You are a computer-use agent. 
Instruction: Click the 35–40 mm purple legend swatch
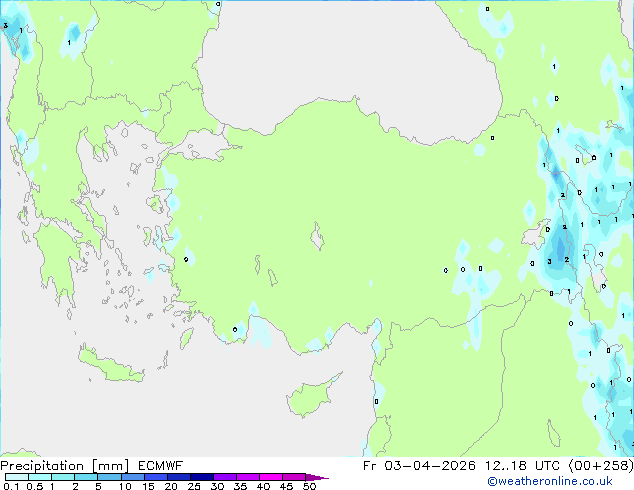pyautogui.click(x=247, y=477)
